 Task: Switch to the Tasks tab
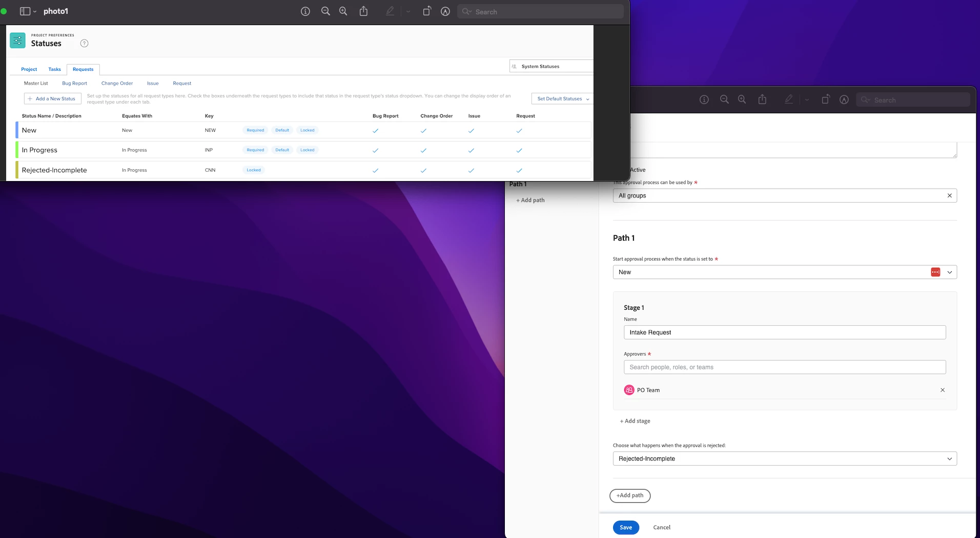[55, 69]
